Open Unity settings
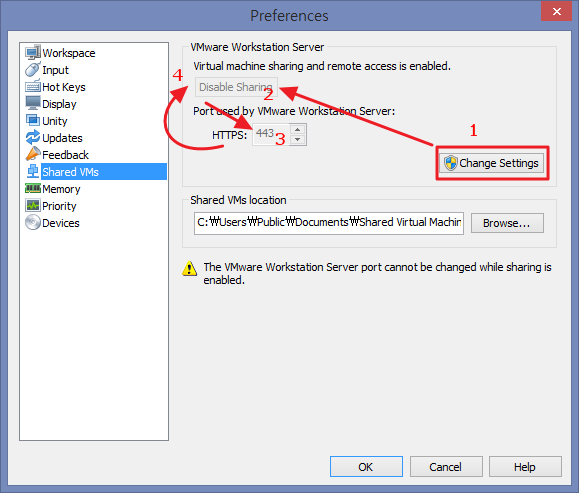The image size is (579, 493). [55, 121]
